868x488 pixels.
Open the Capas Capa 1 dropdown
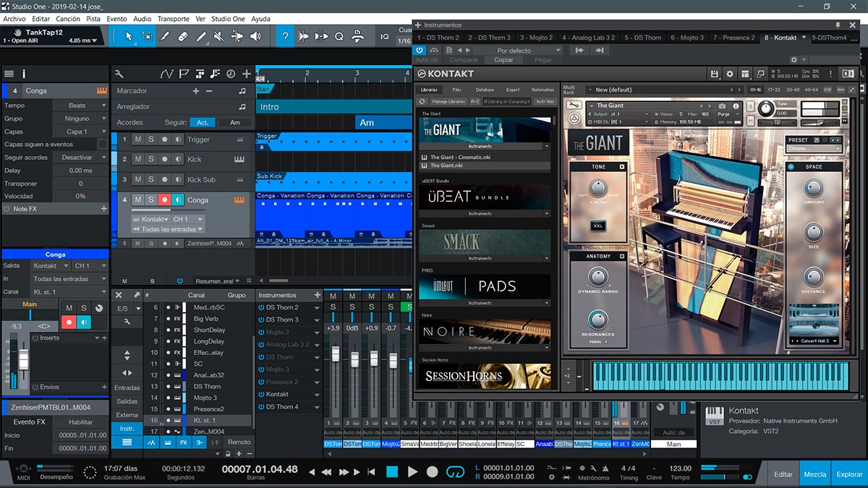[x=80, y=132]
